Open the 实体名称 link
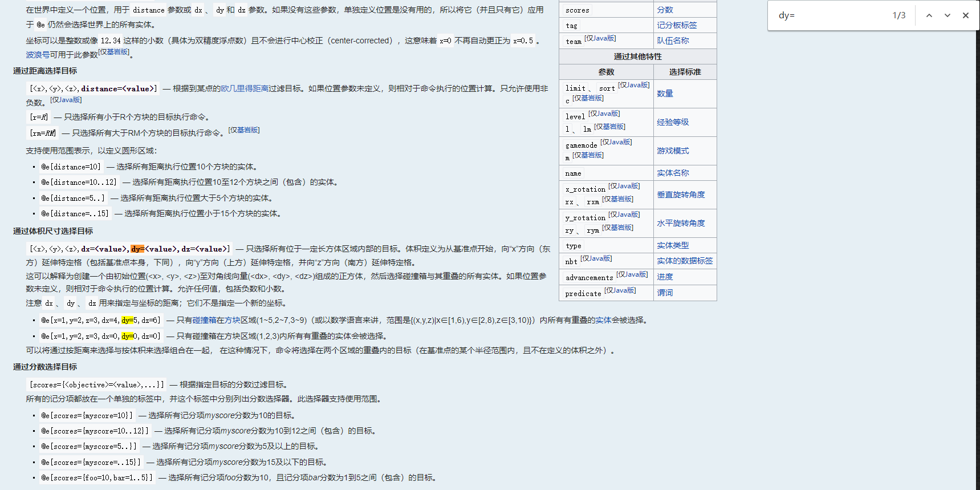980x490 pixels. point(673,173)
